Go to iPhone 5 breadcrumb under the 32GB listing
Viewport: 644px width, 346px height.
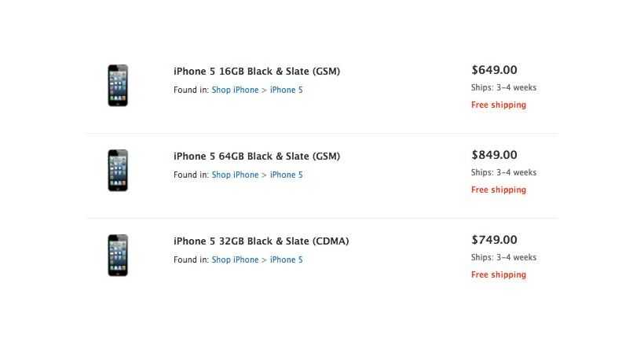287,260
